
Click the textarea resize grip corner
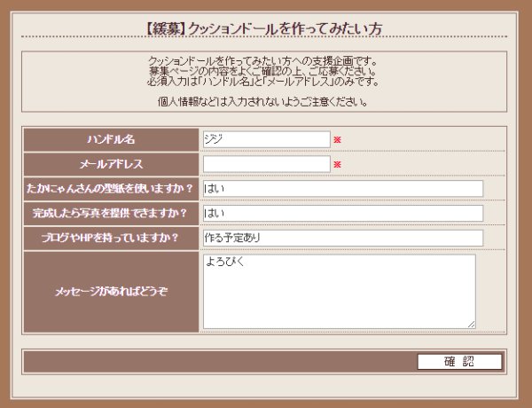coord(472,325)
